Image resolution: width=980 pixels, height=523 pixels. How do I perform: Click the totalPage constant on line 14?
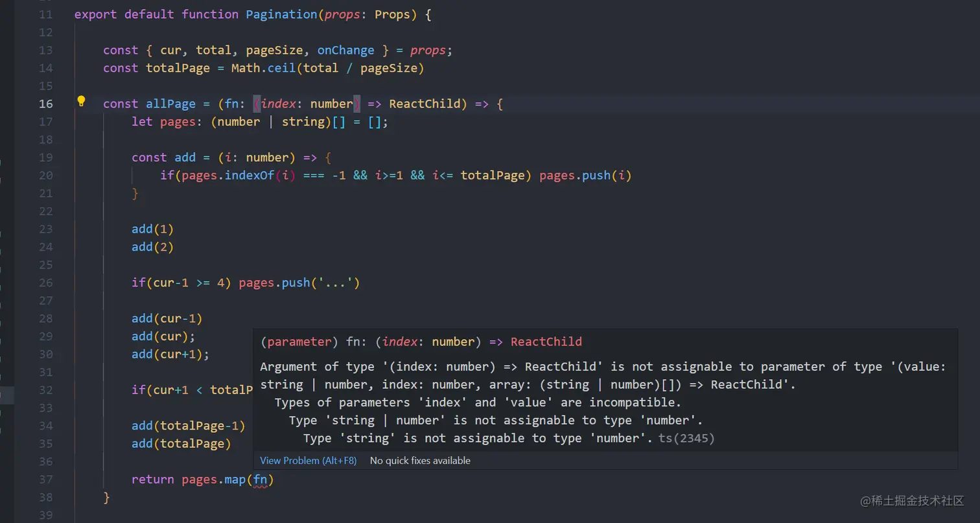coord(178,68)
